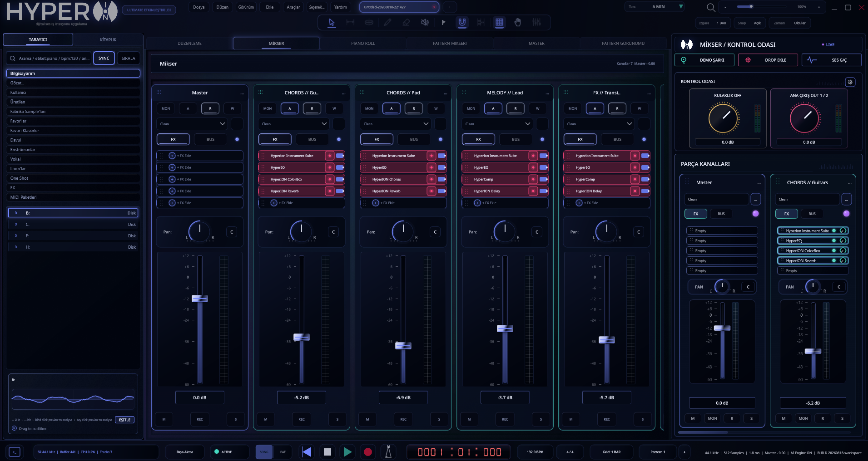This screenshot has width=868, height=461.
Task: Switch to the KİTAPLIK tab
Action: [x=108, y=39]
